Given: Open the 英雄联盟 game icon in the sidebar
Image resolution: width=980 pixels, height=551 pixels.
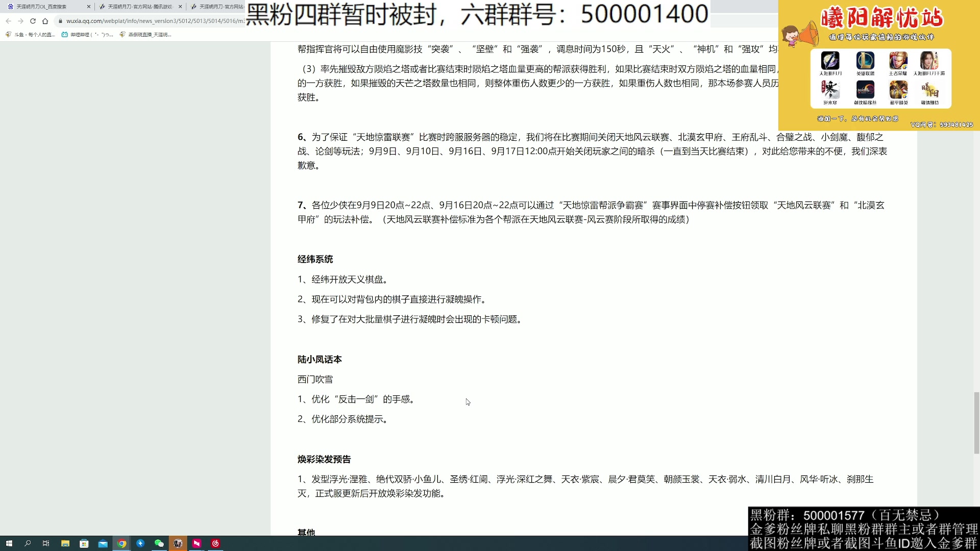Looking at the screenshot, I should pos(865,61).
